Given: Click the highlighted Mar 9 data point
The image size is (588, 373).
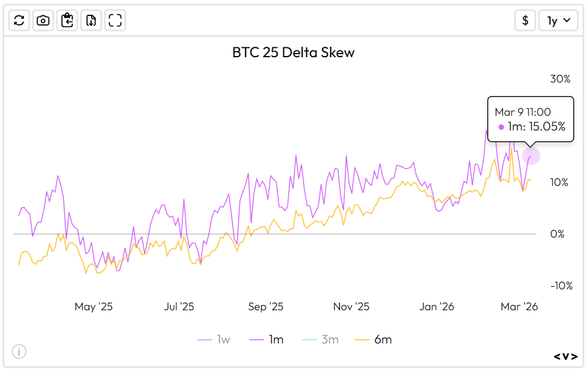Looking at the screenshot, I should [531, 156].
